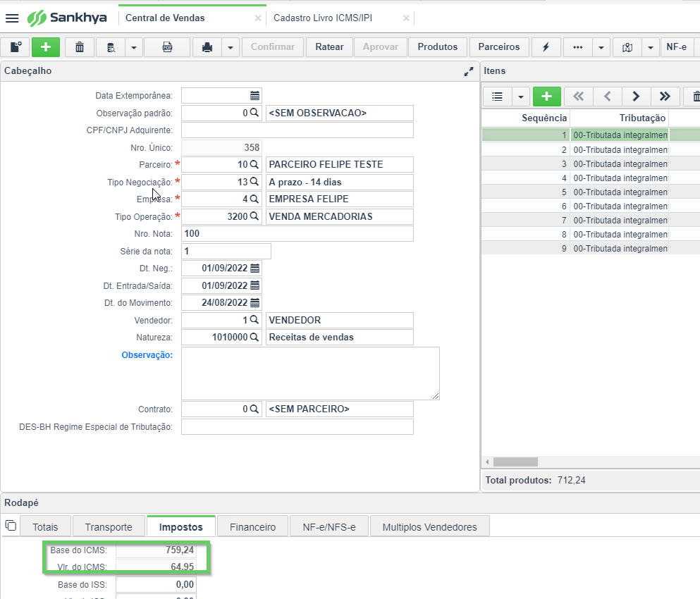Expand the dropdown beside the map icon
The height and width of the screenshot is (599, 700).
pyautogui.click(x=651, y=47)
